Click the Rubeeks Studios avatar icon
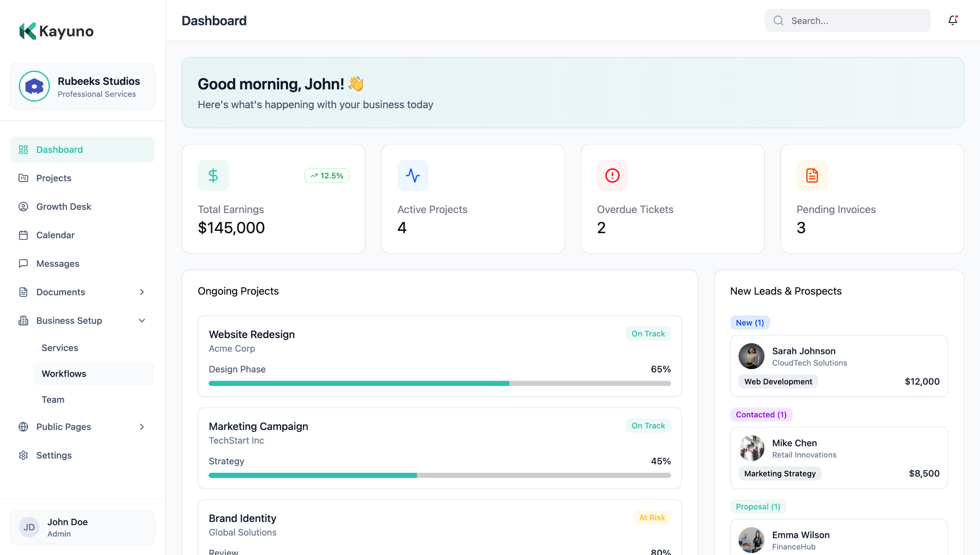This screenshot has width=980, height=555. click(x=34, y=86)
